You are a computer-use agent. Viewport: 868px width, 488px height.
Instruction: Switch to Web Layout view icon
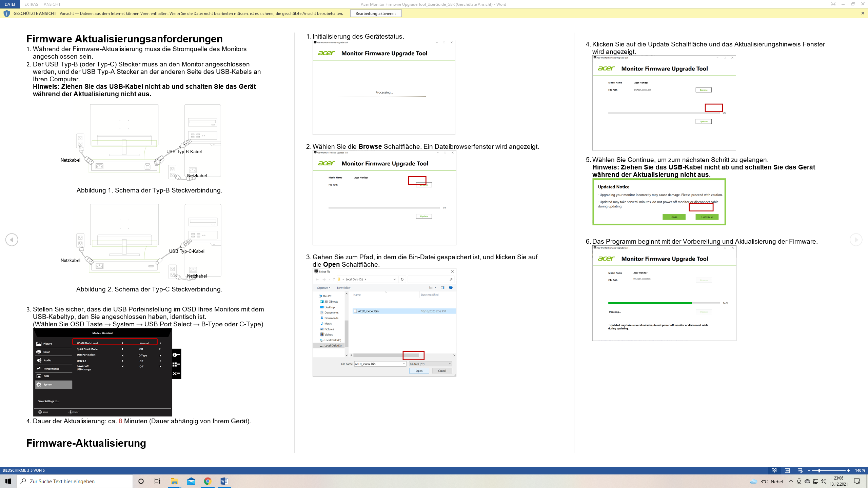[800, 470]
